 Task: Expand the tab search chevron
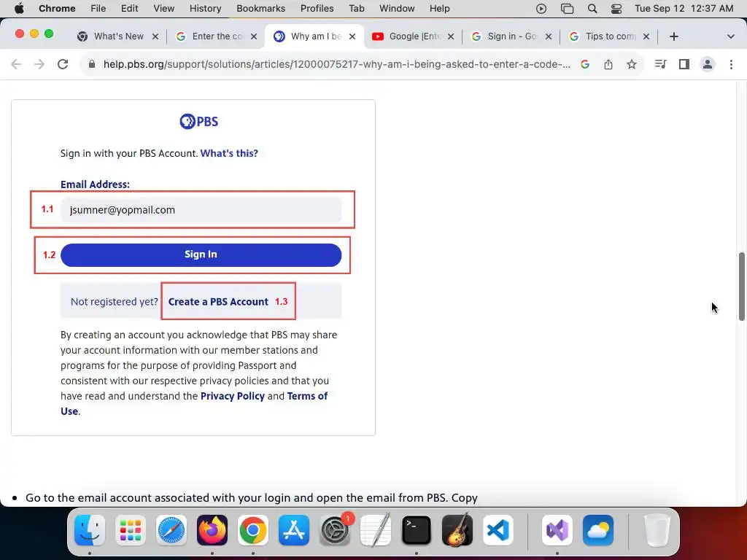click(730, 36)
